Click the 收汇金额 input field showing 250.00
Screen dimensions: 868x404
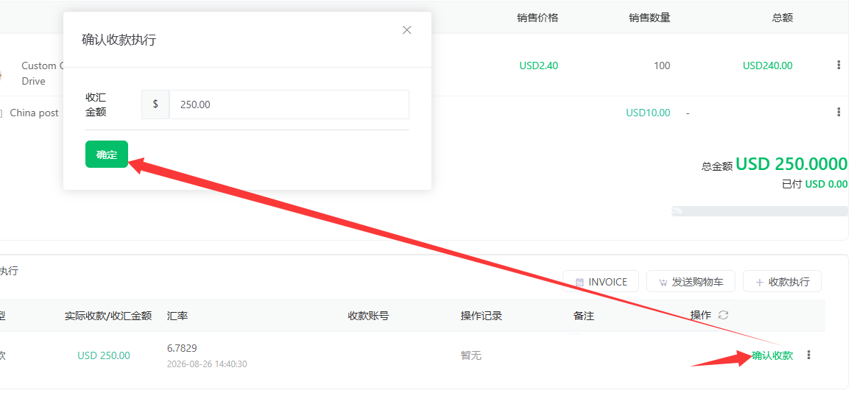[x=289, y=104]
